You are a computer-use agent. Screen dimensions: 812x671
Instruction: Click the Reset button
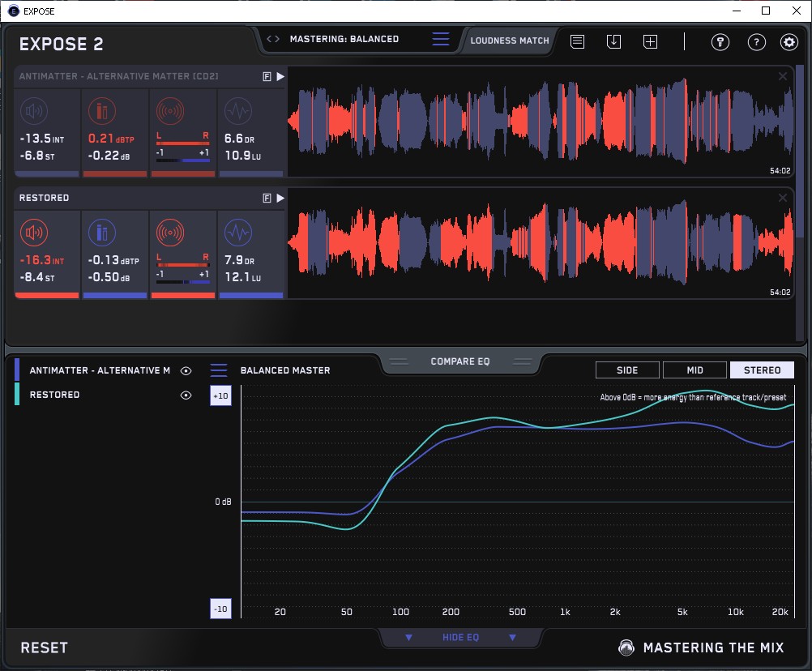coord(44,647)
